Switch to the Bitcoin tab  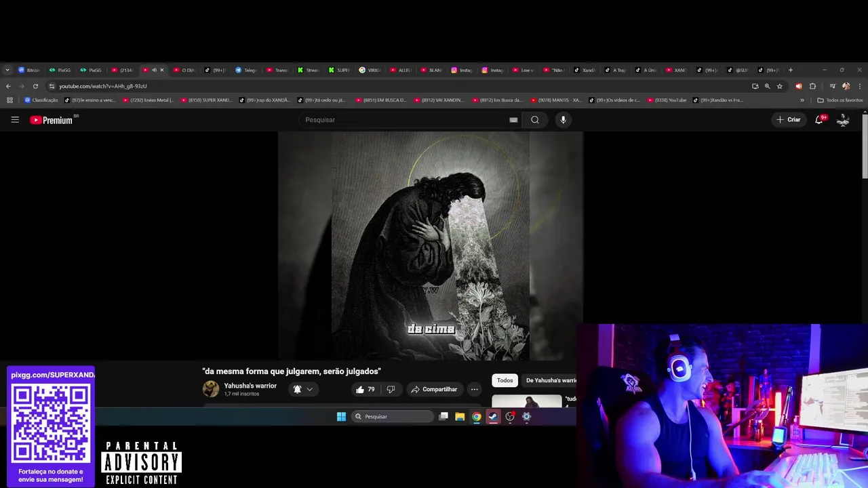pos(29,70)
